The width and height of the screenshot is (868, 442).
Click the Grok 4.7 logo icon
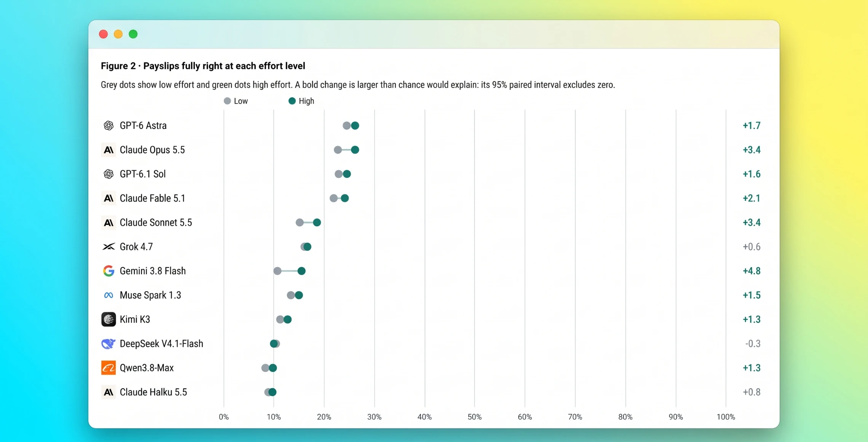[x=108, y=247]
